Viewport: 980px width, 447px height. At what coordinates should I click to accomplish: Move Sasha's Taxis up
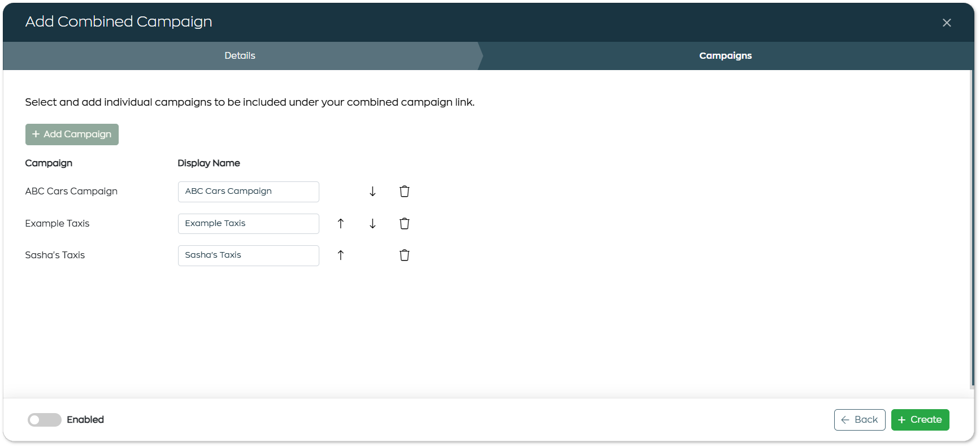coord(340,255)
